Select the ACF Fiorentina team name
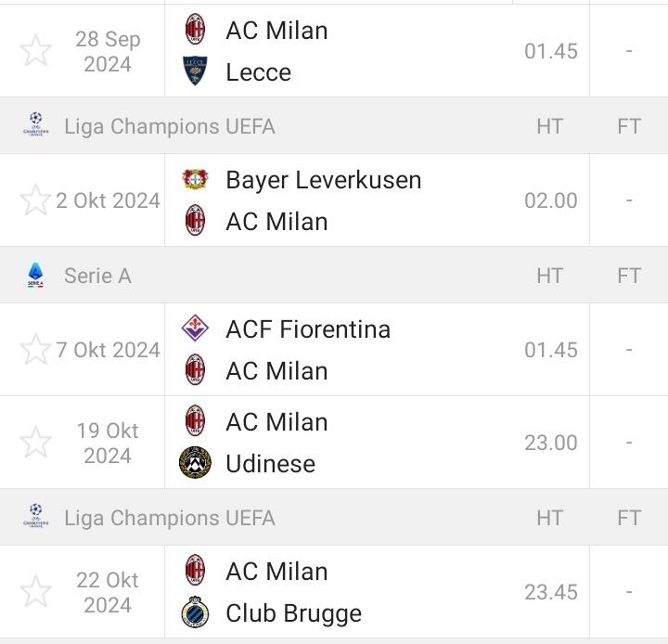This screenshot has height=644, width=668. point(308,329)
